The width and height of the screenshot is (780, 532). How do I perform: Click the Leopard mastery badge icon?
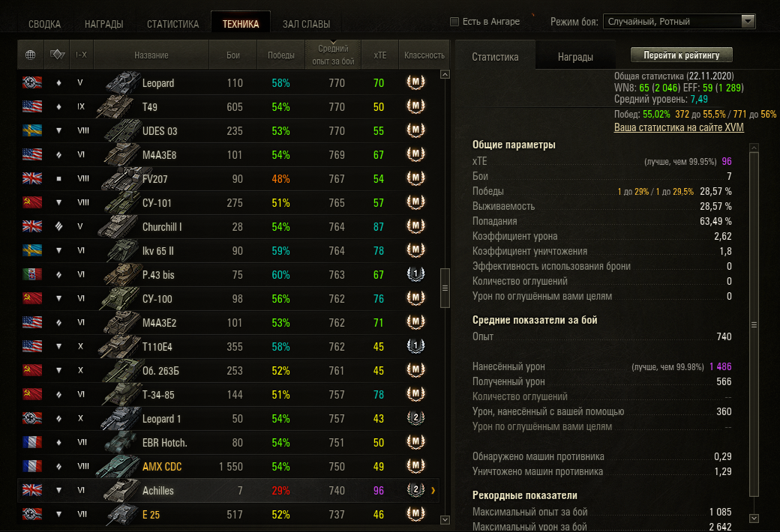(x=415, y=82)
